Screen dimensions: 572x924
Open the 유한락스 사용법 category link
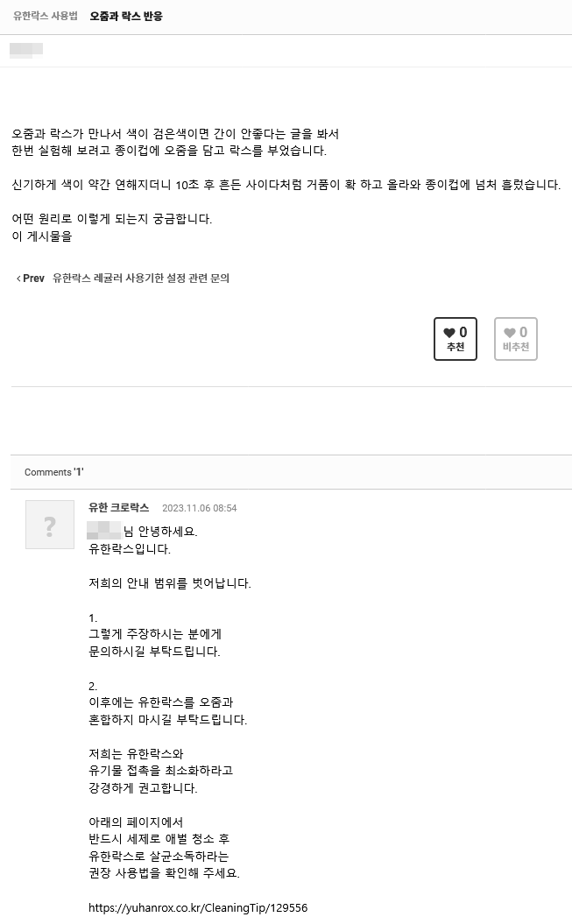coord(45,16)
